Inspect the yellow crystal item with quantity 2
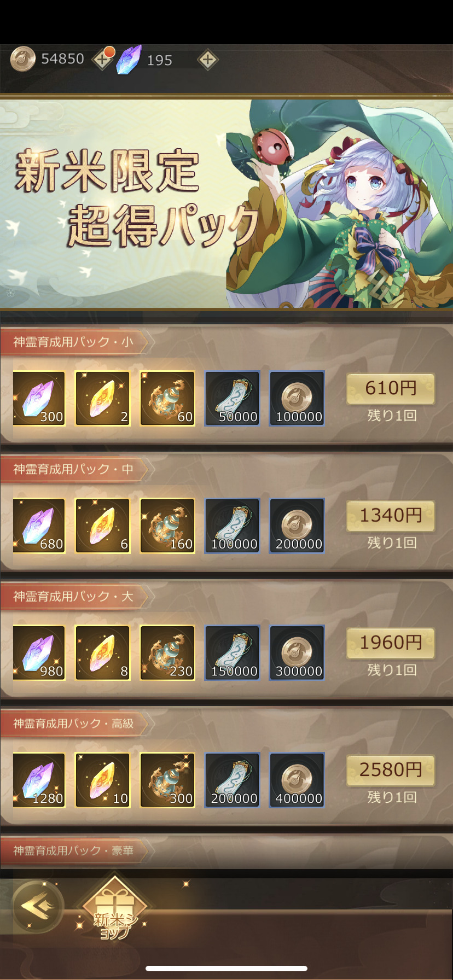This screenshot has width=453, height=980. click(x=103, y=399)
